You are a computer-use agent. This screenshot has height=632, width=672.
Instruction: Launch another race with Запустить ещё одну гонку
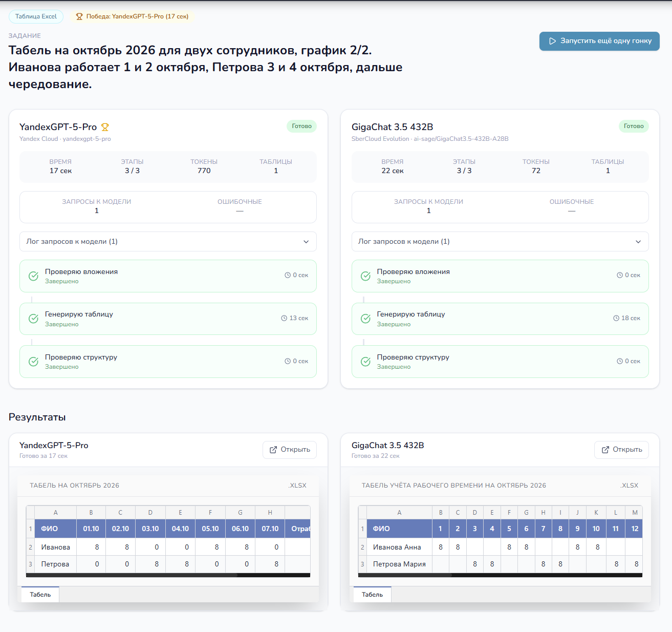[599, 41]
